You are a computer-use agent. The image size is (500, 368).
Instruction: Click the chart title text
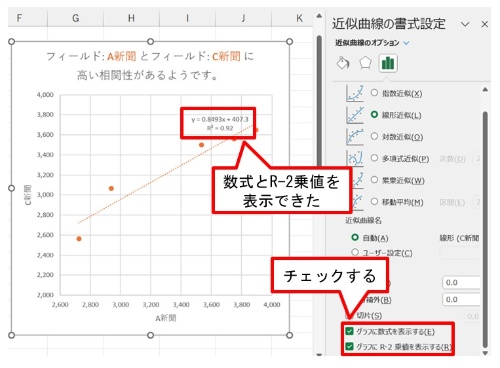[150, 65]
